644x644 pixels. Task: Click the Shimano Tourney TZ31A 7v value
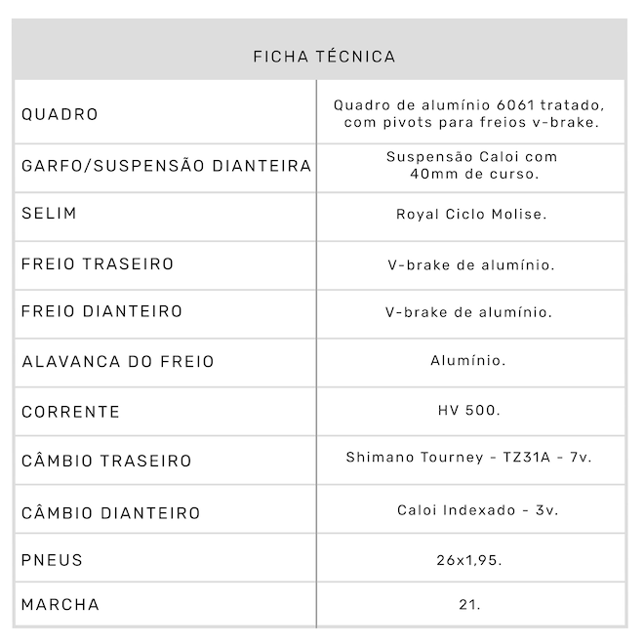(469, 458)
